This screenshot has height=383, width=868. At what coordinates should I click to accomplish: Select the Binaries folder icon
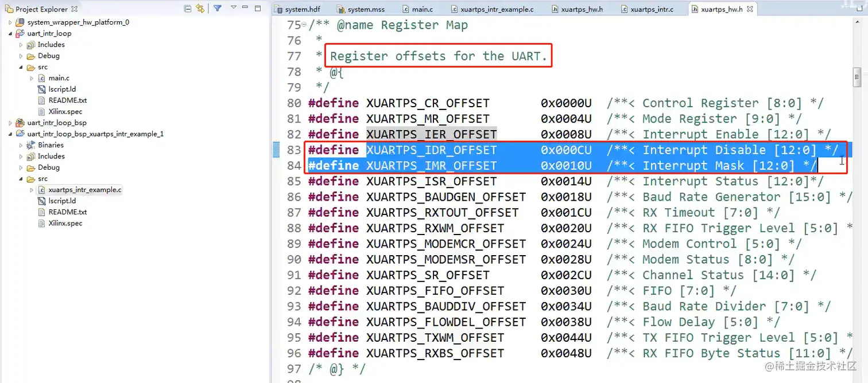coord(31,145)
